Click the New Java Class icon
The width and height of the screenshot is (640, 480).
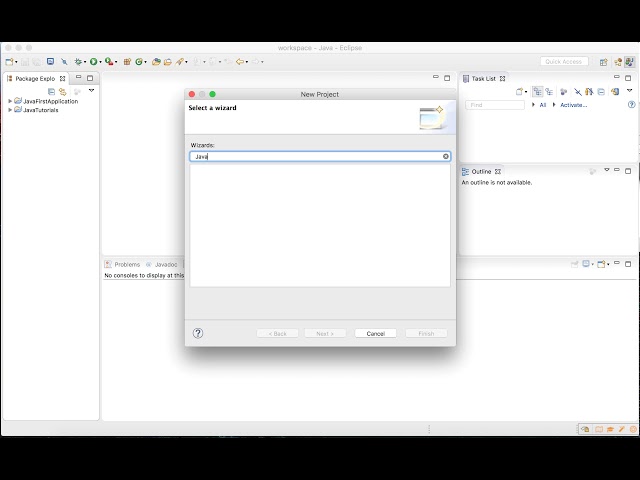pos(139,62)
